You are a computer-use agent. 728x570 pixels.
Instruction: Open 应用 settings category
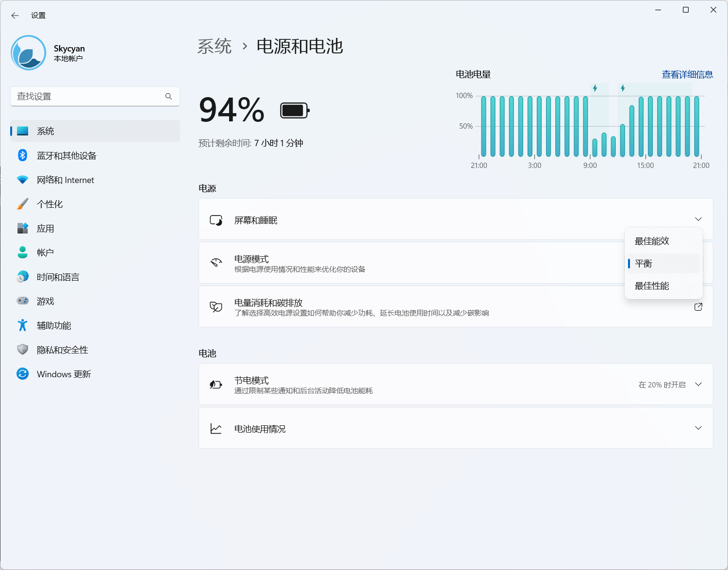point(95,228)
